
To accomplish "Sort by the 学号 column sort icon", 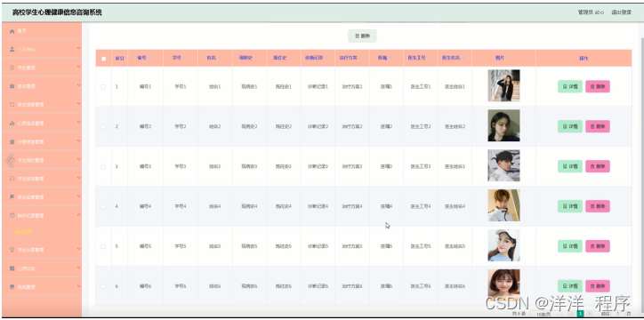I will click(185, 59).
